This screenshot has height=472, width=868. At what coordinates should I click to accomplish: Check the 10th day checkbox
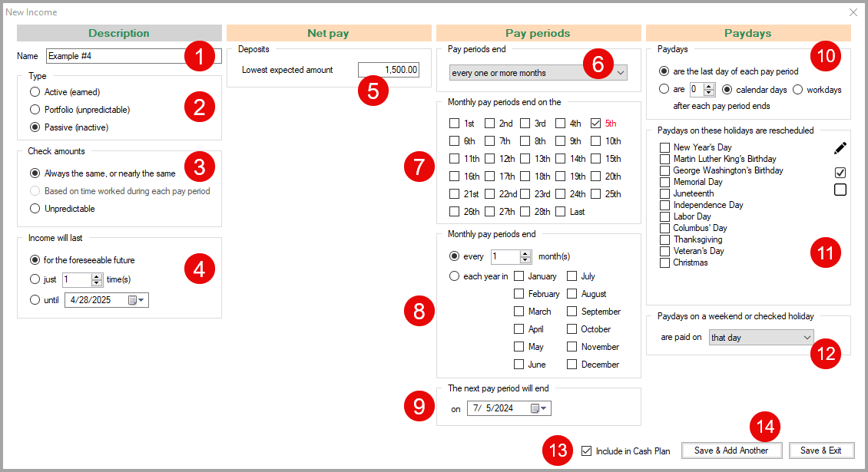coord(595,141)
